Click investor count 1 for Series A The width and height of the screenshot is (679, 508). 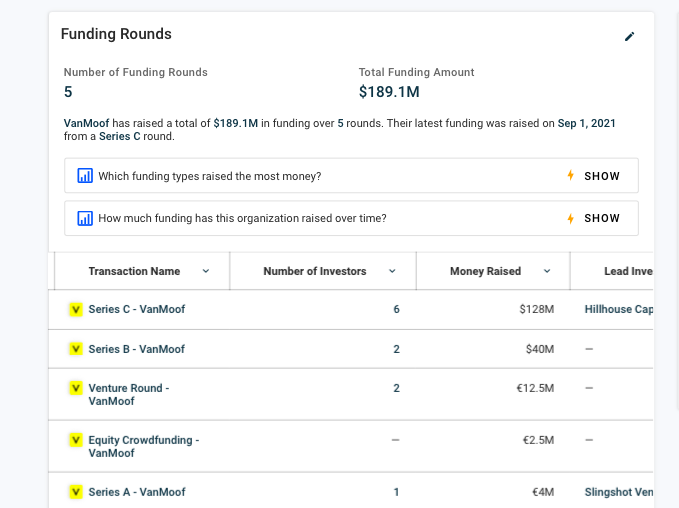(x=396, y=492)
